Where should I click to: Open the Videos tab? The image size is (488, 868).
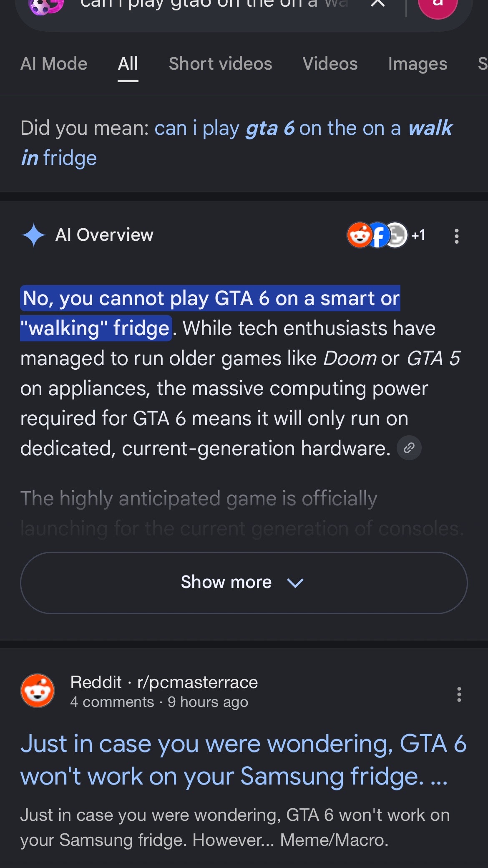pos(330,64)
